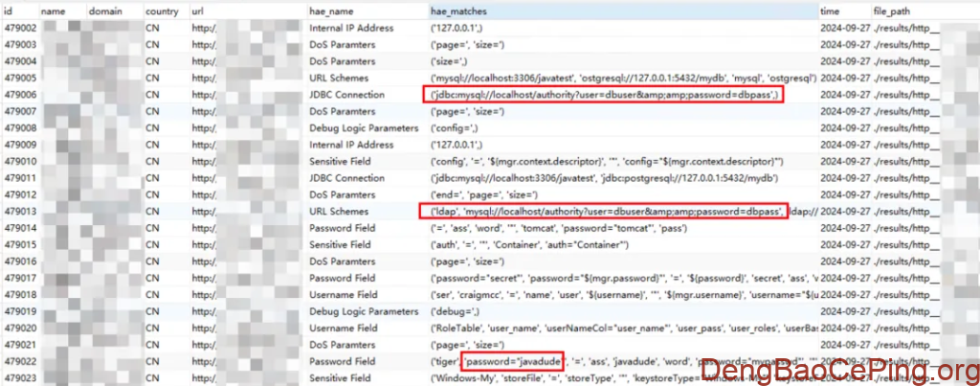Select the row with id 479006
The height and width of the screenshot is (386, 980).
click(x=21, y=95)
